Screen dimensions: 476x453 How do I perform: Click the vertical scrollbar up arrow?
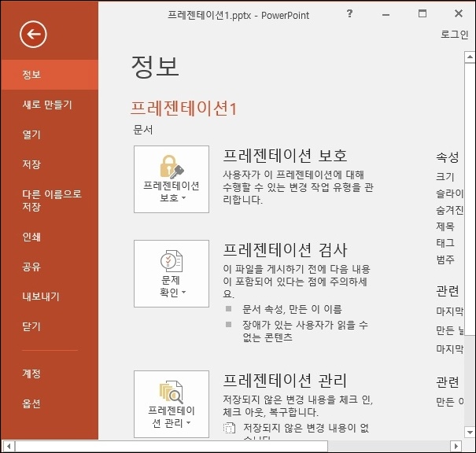(x=470, y=57)
